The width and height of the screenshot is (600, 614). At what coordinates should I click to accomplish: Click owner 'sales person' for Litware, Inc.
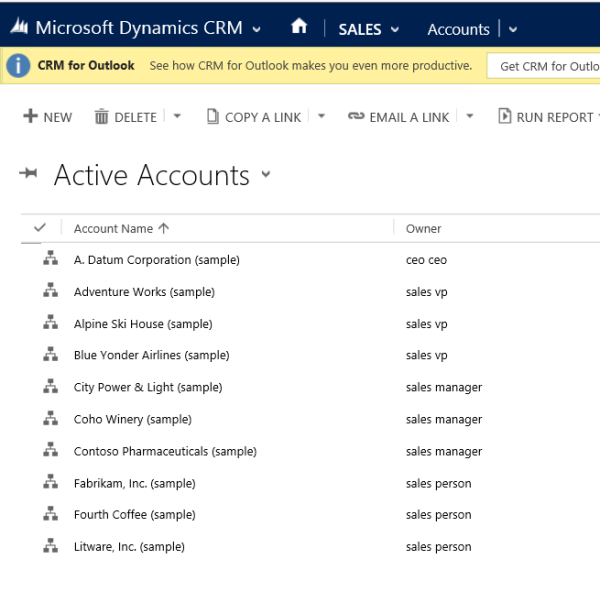pyautogui.click(x=439, y=547)
